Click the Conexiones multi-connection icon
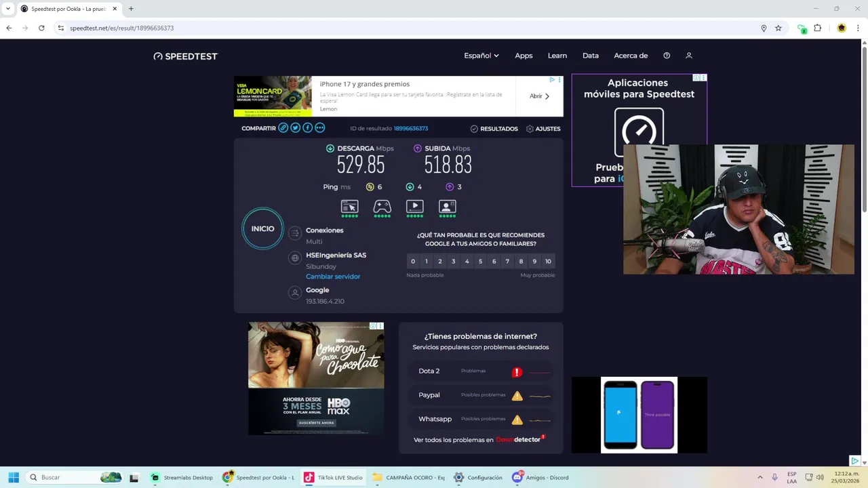 [294, 233]
